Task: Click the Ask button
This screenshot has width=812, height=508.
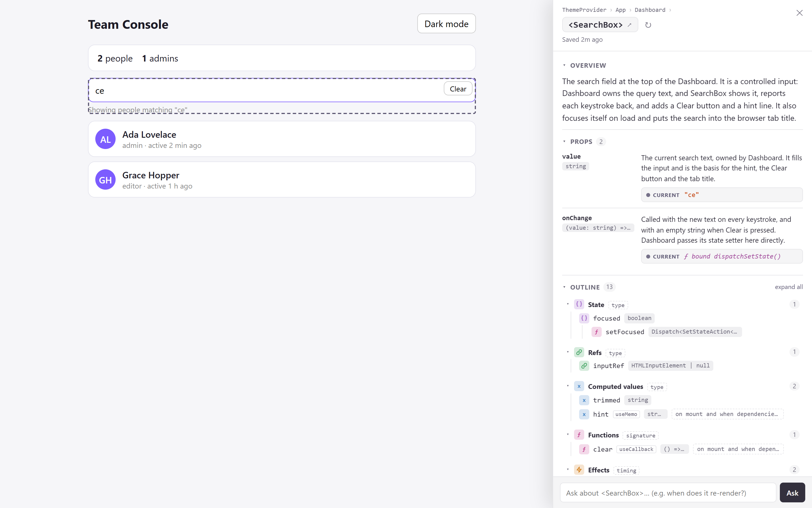Action: (792, 492)
